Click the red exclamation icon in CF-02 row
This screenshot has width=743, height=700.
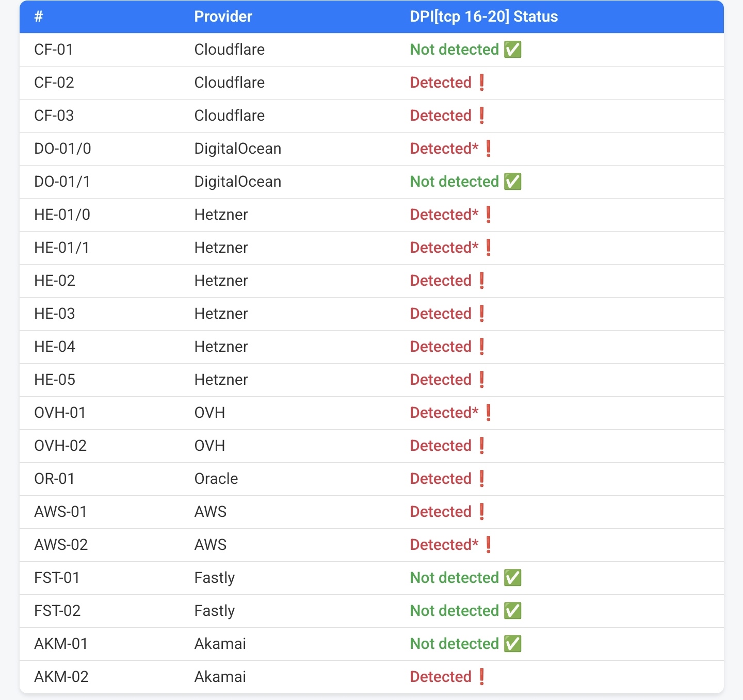(x=481, y=83)
